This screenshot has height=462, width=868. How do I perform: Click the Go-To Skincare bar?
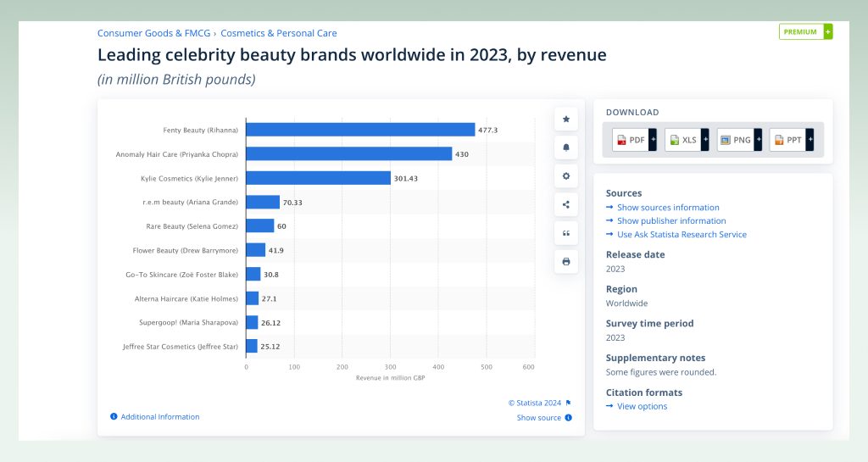[x=253, y=274]
